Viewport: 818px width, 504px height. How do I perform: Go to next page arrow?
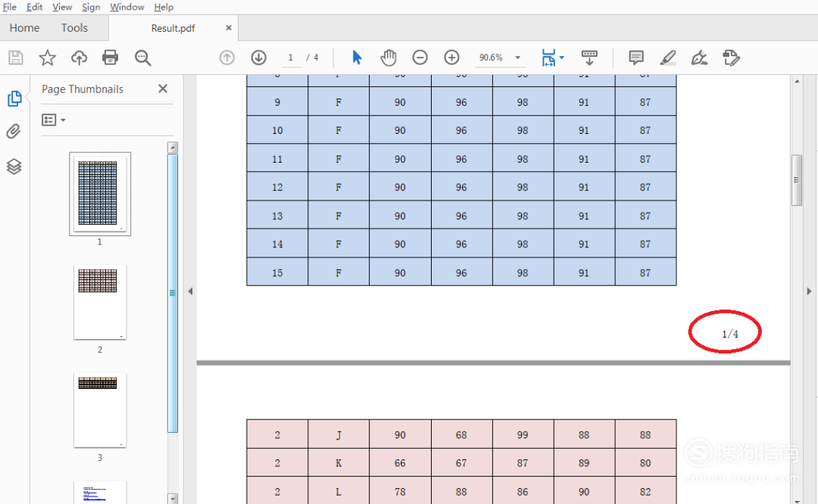coord(259,58)
